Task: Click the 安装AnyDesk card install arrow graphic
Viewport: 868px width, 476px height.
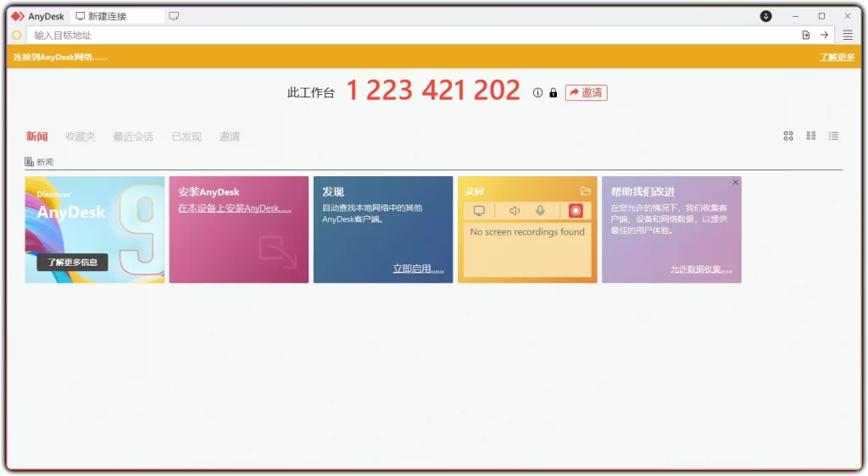Action: [278, 252]
